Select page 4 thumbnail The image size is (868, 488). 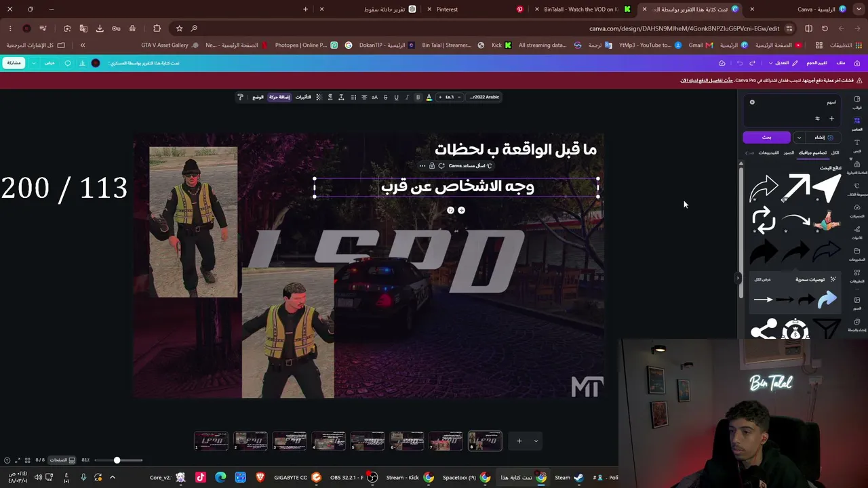(x=329, y=441)
